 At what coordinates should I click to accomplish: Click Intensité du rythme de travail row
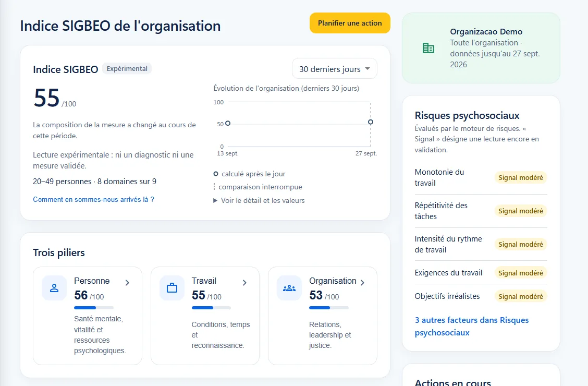click(481, 244)
